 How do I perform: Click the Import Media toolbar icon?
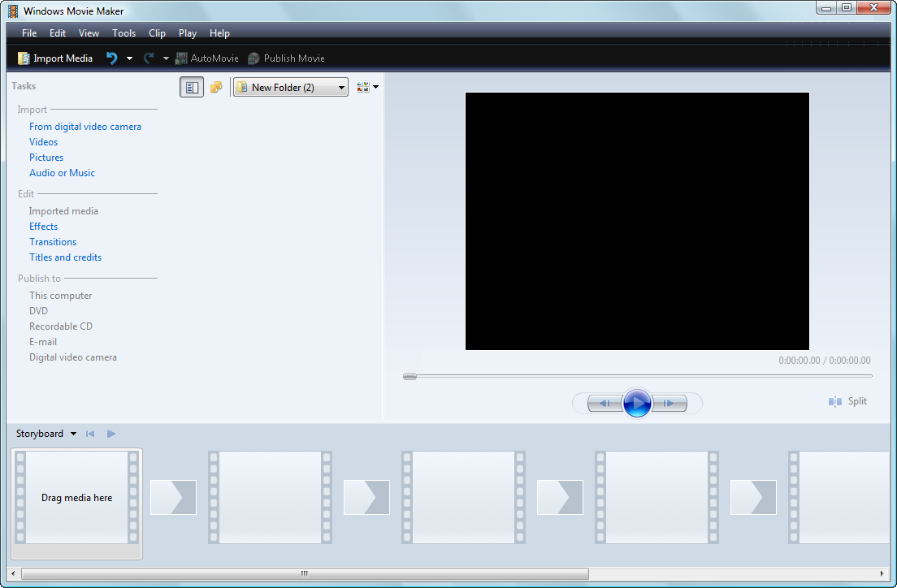click(x=24, y=58)
